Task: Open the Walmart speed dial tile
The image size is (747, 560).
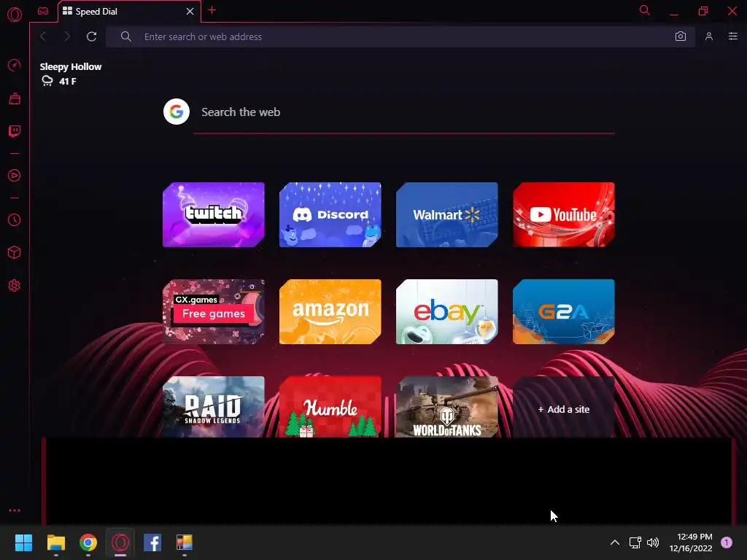Action: pos(447,215)
